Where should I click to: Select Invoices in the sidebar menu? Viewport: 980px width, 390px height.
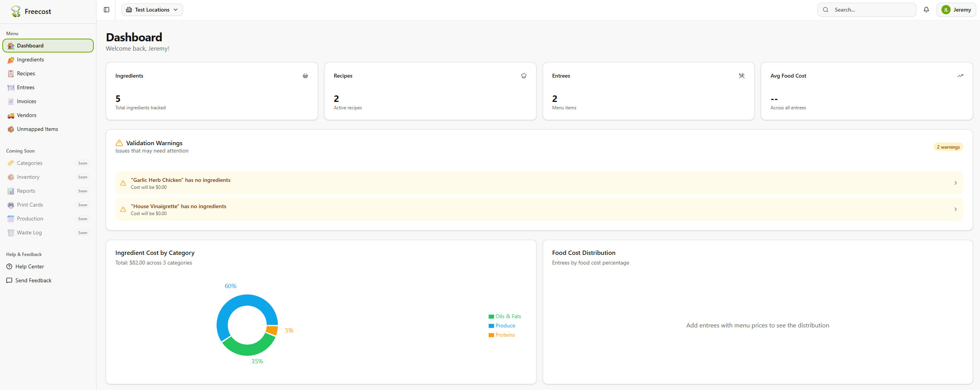(27, 101)
